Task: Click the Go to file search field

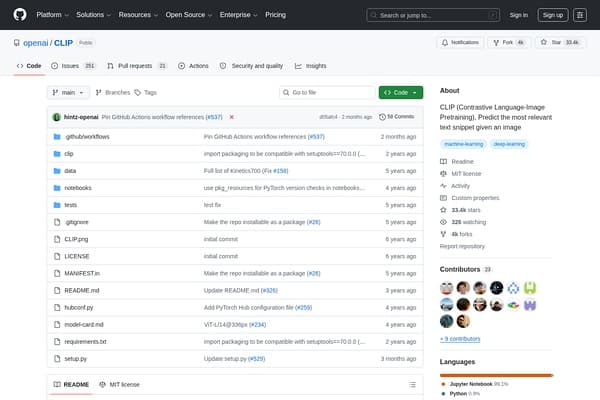Action: [327, 93]
